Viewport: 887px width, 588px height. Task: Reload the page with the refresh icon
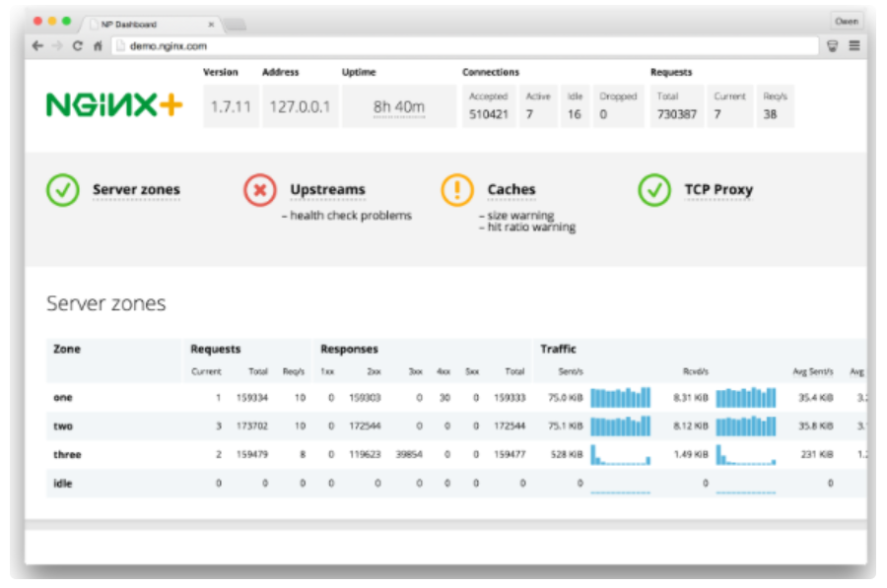78,45
